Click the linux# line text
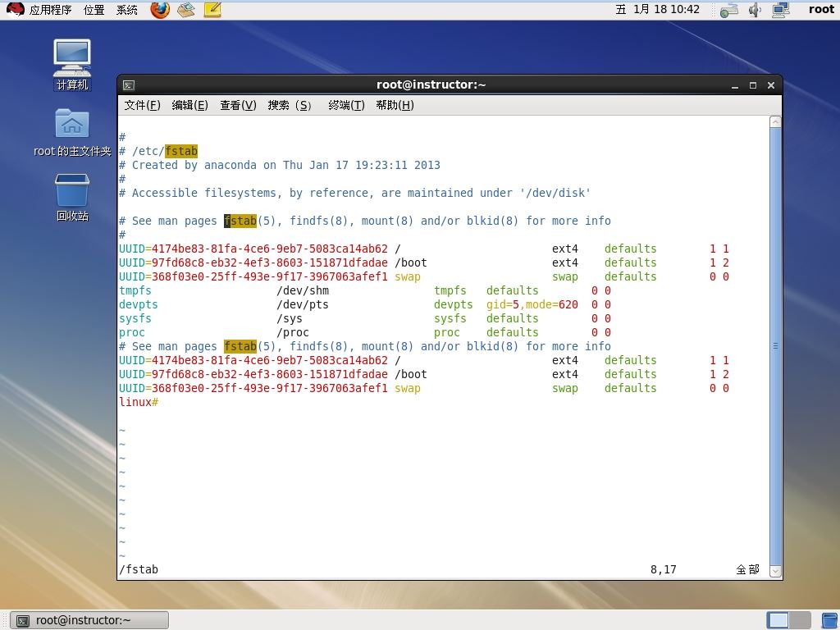This screenshot has width=840, height=630. tap(138, 402)
